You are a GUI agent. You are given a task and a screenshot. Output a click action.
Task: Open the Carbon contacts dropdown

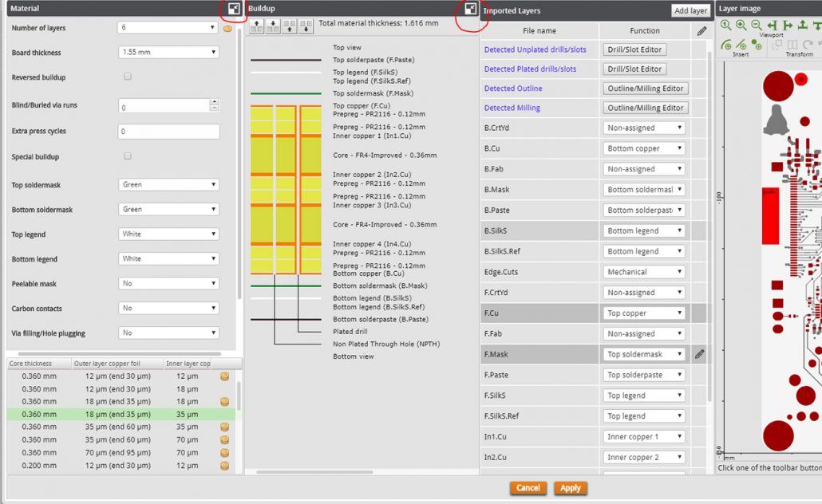tap(168, 308)
